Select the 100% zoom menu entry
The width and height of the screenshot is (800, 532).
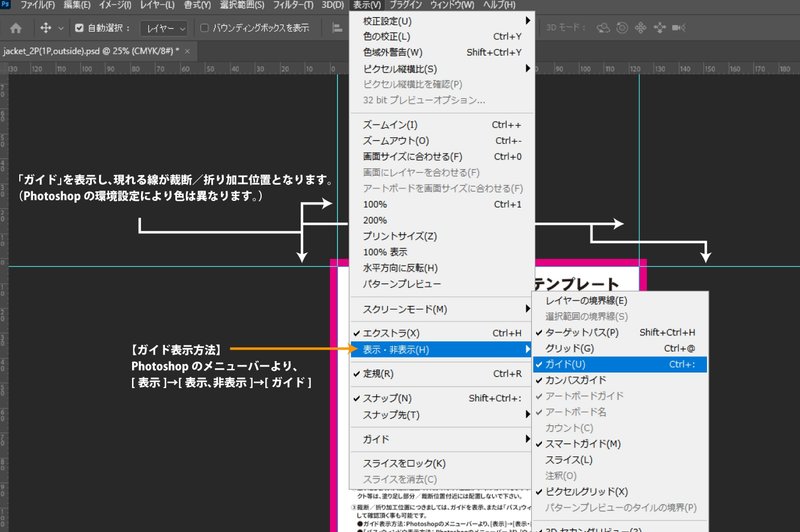click(x=442, y=205)
